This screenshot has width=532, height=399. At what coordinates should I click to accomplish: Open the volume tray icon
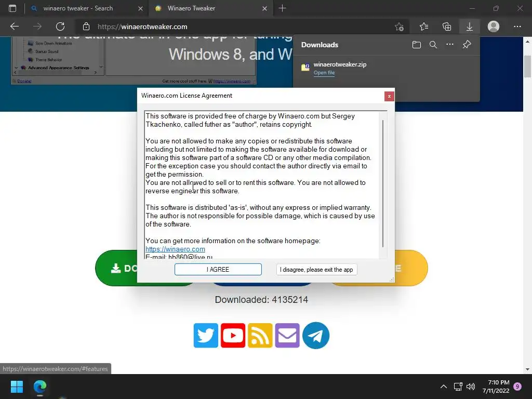(471, 387)
